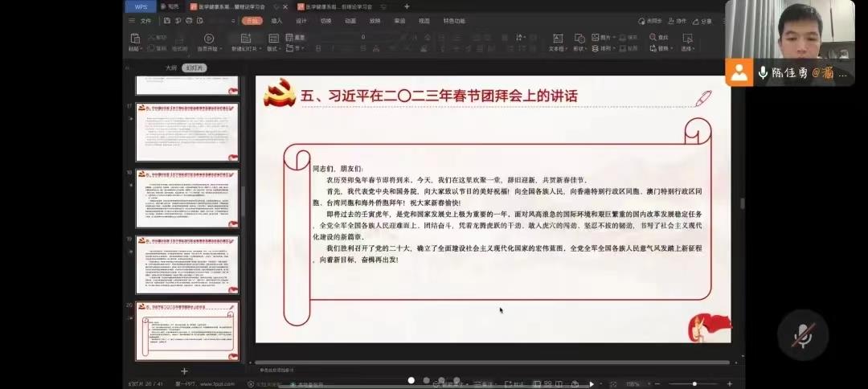Open the File menu dropdown
Screen dimensions: 868x389
pos(143,21)
